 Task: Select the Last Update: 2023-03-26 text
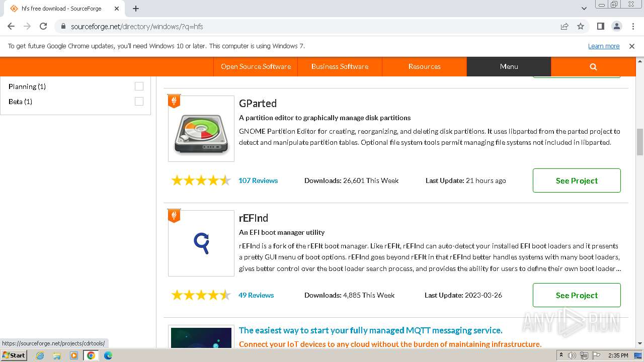pyautogui.click(x=463, y=295)
